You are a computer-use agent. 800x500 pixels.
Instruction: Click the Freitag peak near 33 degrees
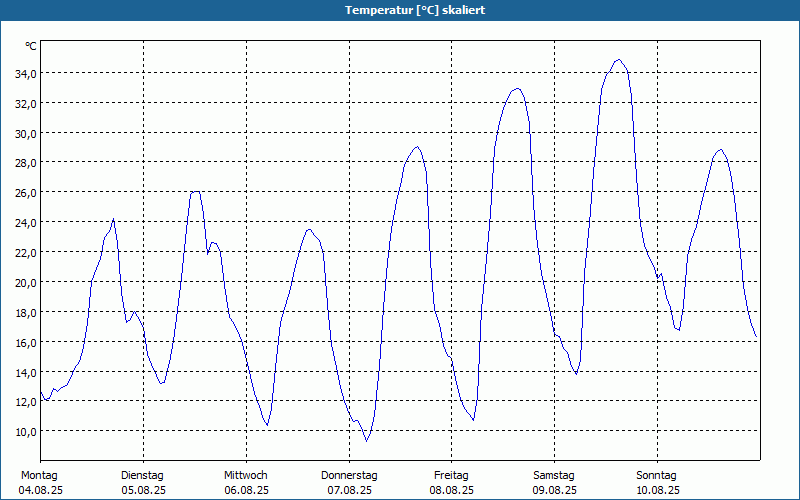click(x=517, y=89)
